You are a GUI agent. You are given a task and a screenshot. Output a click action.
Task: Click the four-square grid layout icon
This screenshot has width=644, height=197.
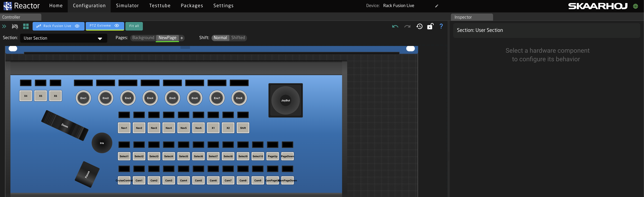[26, 27]
